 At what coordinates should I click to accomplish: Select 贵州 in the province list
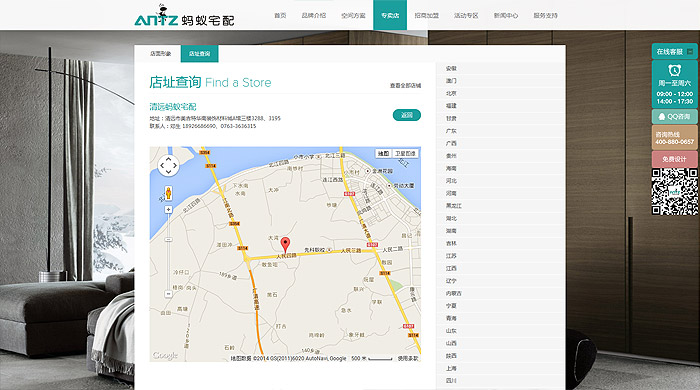pyautogui.click(x=451, y=156)
